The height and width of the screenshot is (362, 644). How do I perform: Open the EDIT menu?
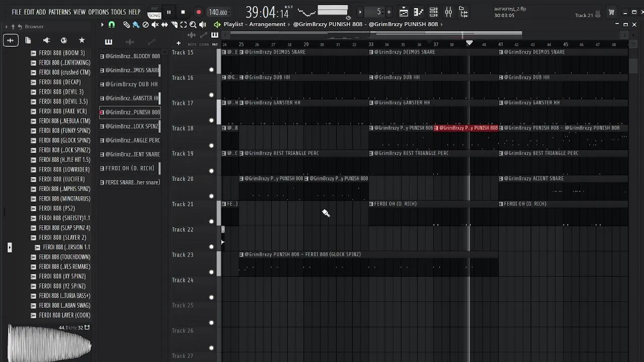click(x=29, y=12)
